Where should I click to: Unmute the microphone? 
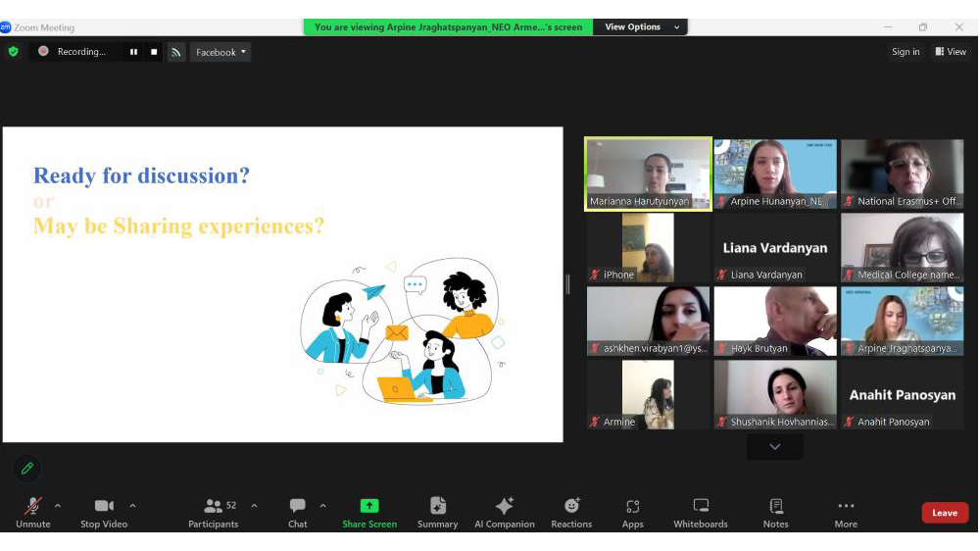pyautogui.click(x=33, y=512)
